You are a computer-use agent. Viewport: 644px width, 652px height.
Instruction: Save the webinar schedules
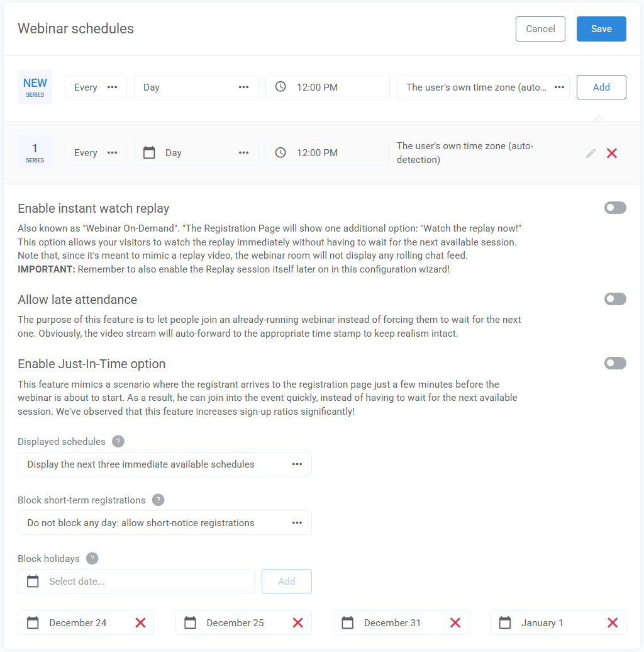601,28
